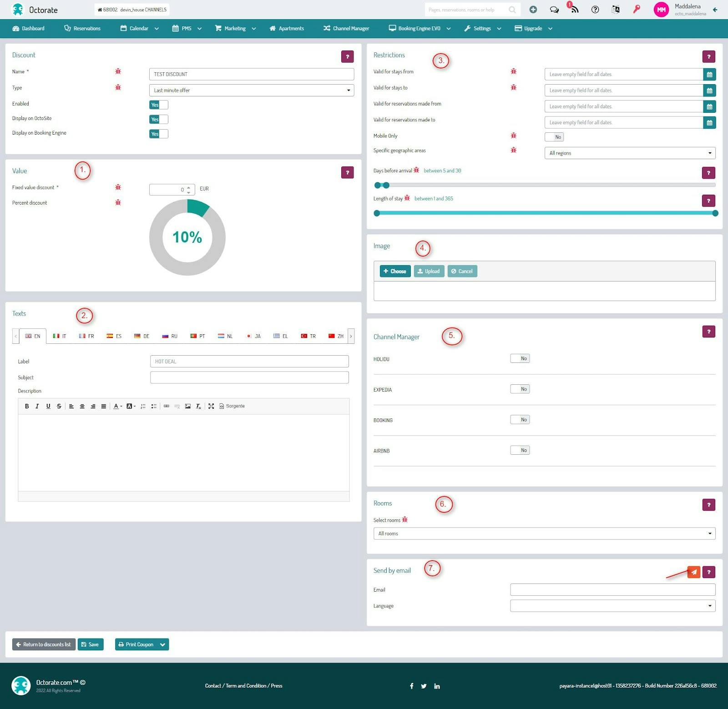Screen dimensions: 728x709
Task: Save the discount
Action: click(x=91, y=644)
